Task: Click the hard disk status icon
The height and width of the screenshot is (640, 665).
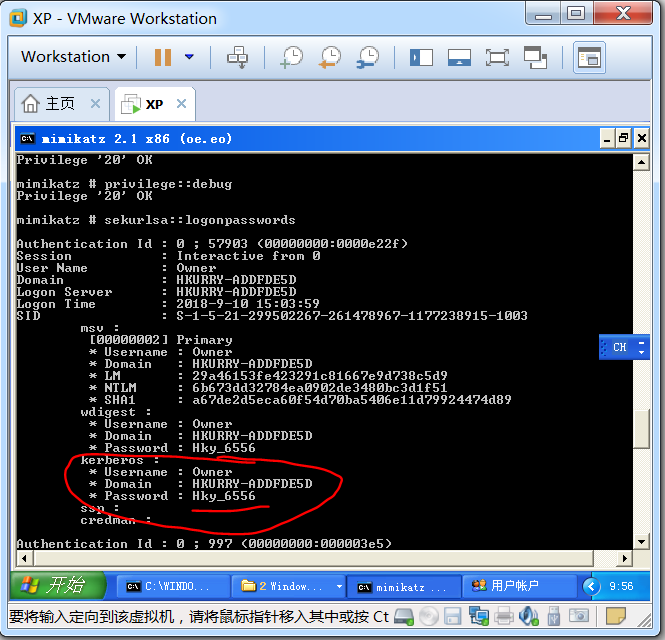Action: click(403, 617)
